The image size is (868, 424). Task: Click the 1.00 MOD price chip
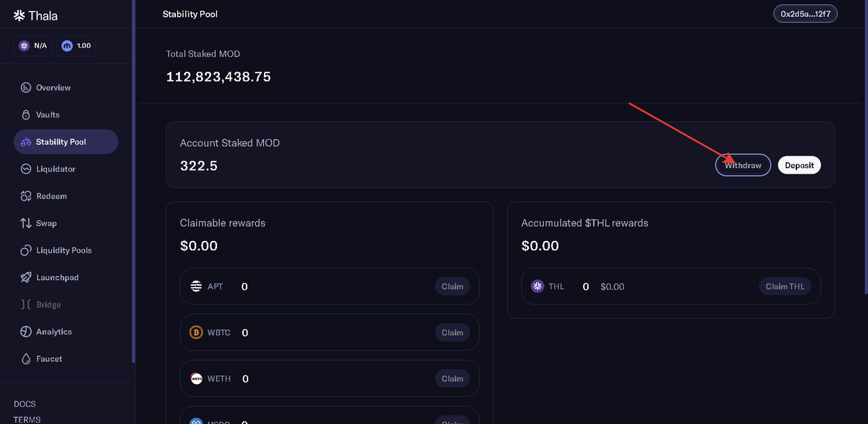[x=76, y=46]
